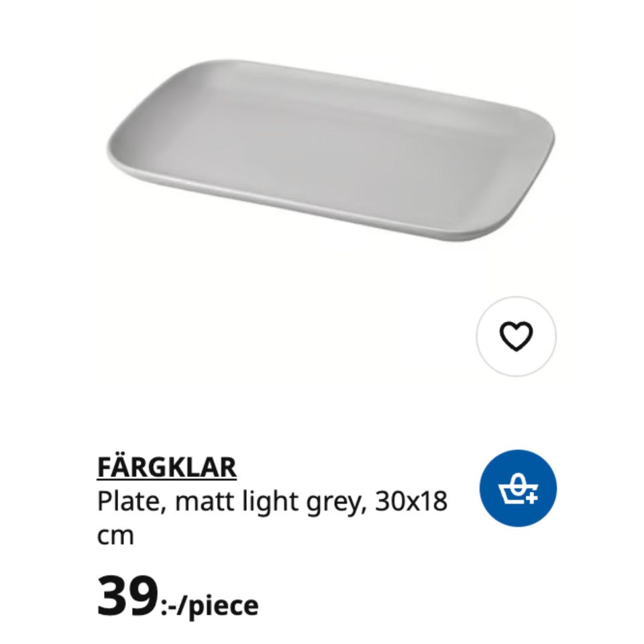Viewport: 644px width, 644px height.
Task: Click the heart wishlist button
Action: [517, 336]
